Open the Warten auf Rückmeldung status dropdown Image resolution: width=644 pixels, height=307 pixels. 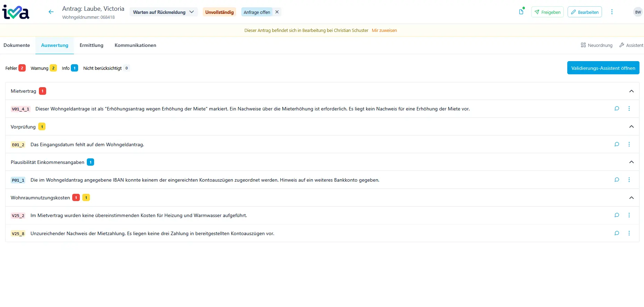[x=164, y=12]
